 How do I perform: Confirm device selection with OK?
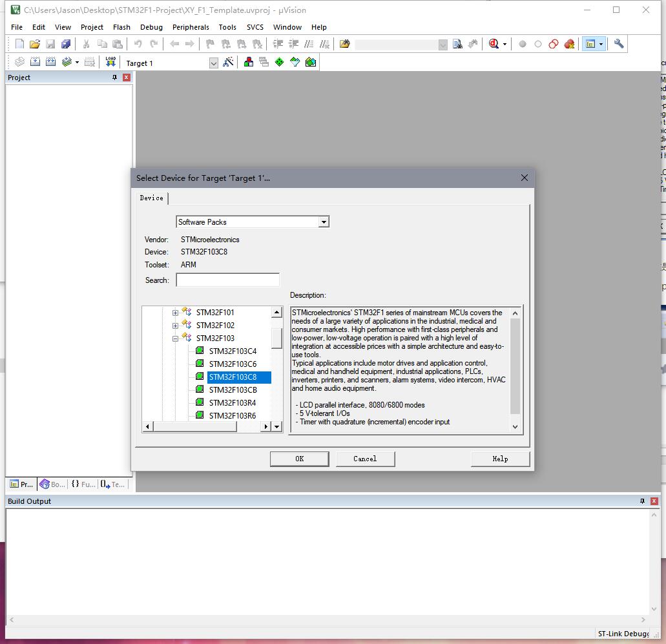(x=300, y=459)
